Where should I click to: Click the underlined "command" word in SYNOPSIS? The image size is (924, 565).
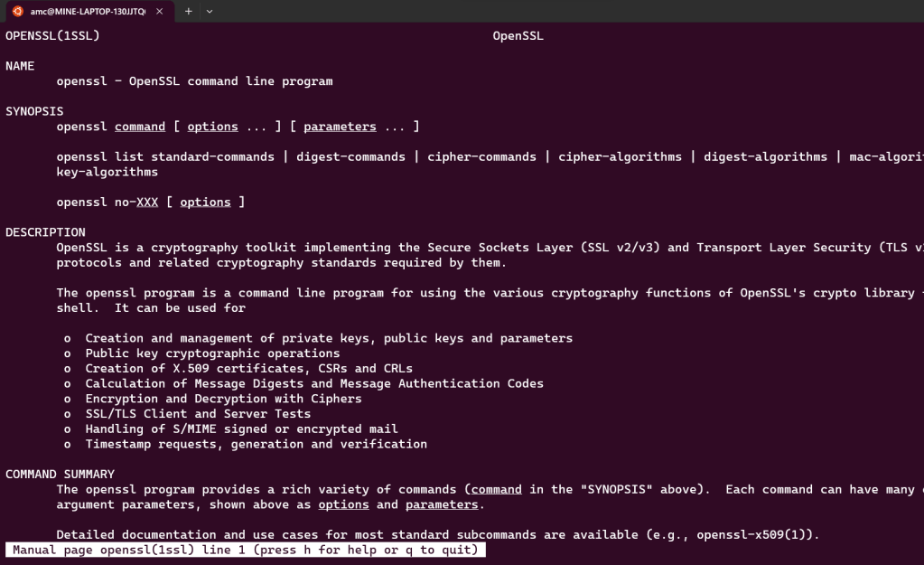(x=140, y=127)
